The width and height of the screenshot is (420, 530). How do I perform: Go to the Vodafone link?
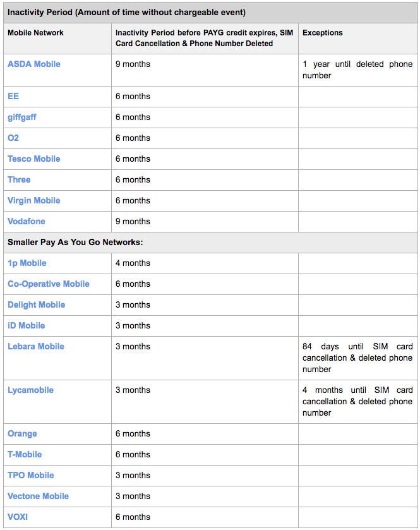(x=27, y=221)
